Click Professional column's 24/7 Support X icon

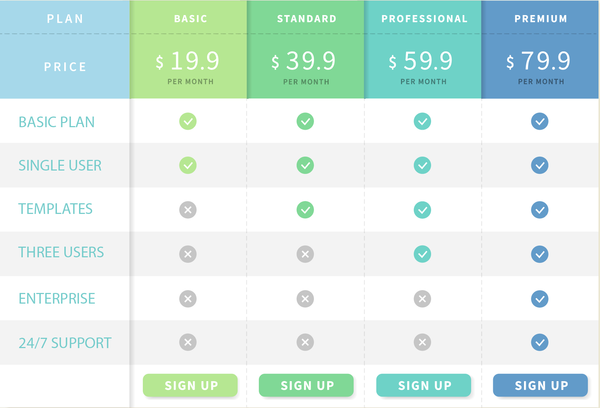(422, 342)
